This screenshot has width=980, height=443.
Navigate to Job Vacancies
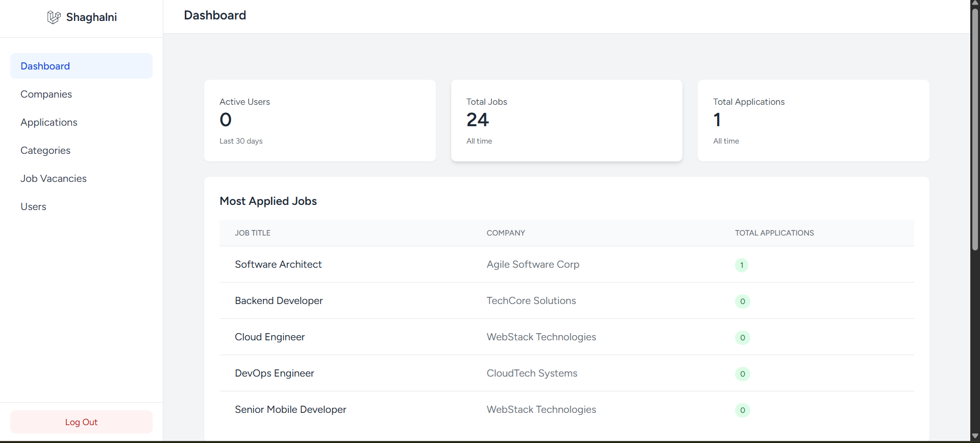click(x=54, y=178)
